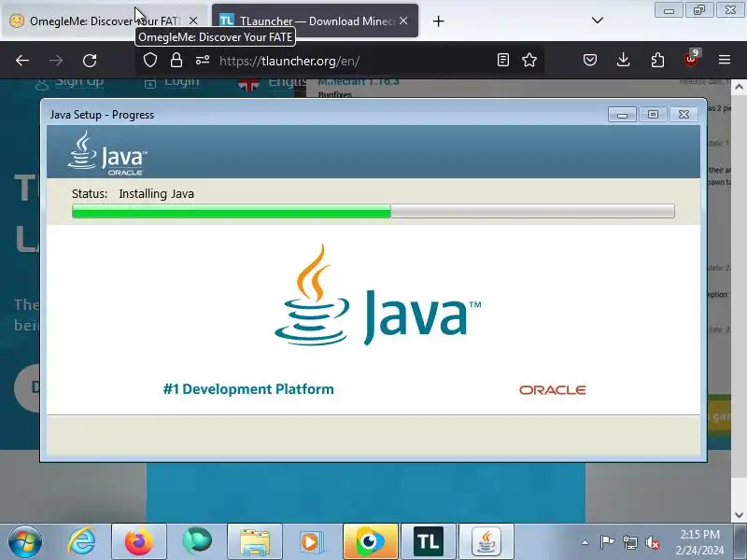
Task: Open the English language selector on page
Action: tap(272, 84)
